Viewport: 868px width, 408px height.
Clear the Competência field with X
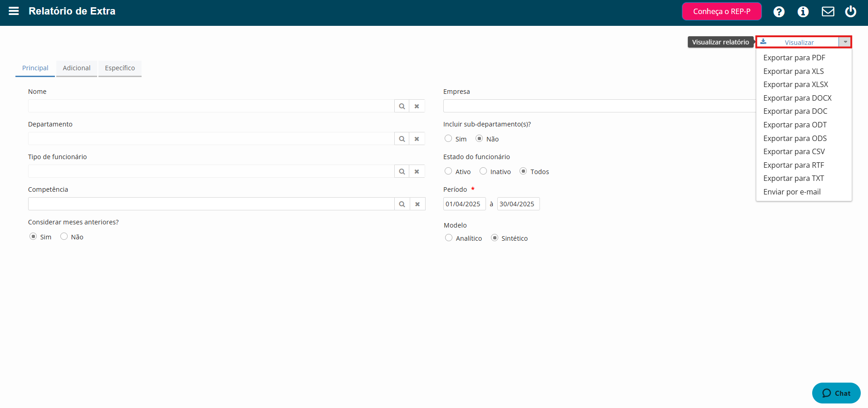point(417,204)
